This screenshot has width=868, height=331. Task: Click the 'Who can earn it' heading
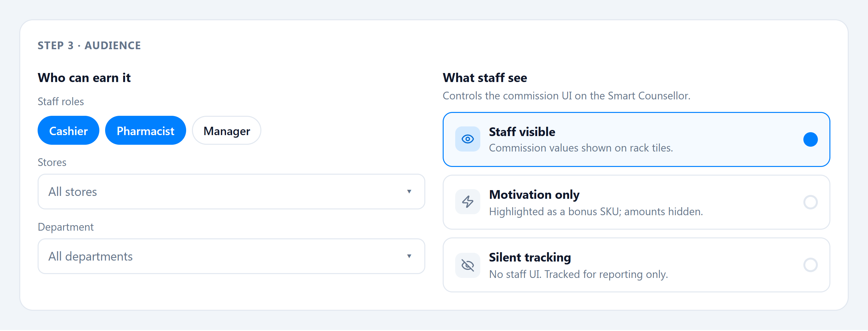[84, 78]
